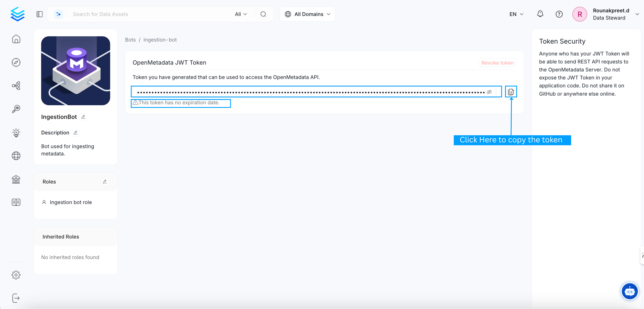The height and width of the screenshot is (309, 644).
Task: Select the Explore compass icon in sidebar
Action: (x=16, y=63)
